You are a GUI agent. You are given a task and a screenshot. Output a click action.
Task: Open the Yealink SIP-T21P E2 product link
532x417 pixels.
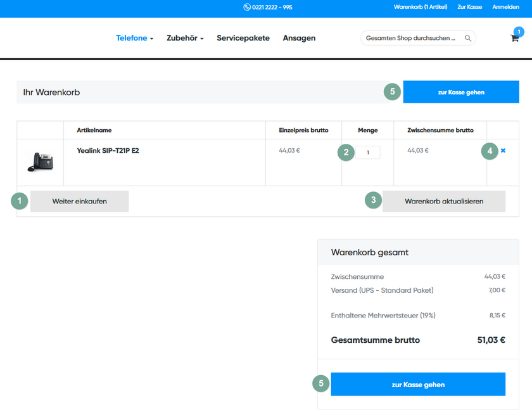[108, 151]
